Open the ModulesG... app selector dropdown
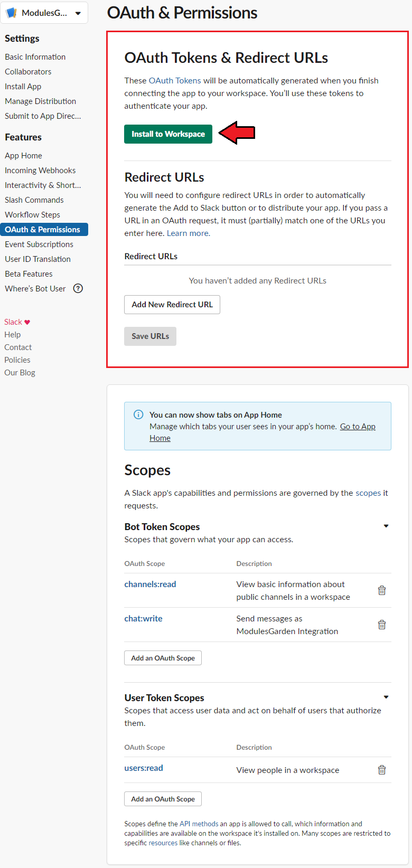This screenshot has width=412, height=868. coord(44,13)
